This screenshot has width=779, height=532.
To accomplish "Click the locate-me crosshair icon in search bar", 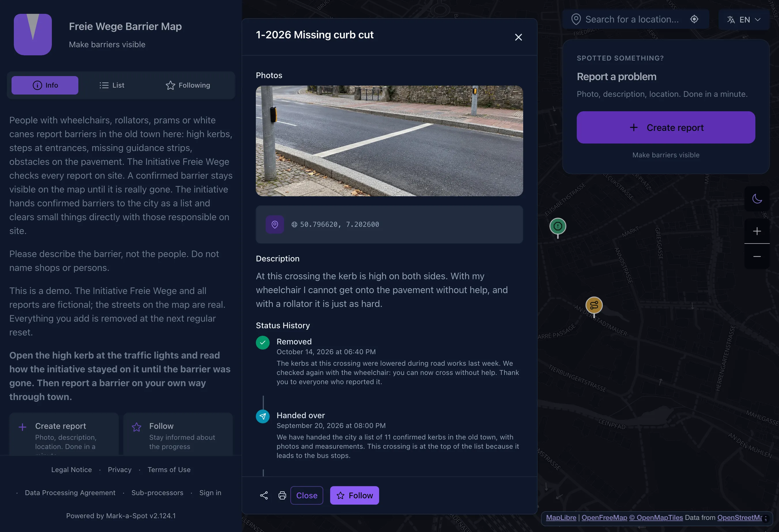I will (694, 19).
